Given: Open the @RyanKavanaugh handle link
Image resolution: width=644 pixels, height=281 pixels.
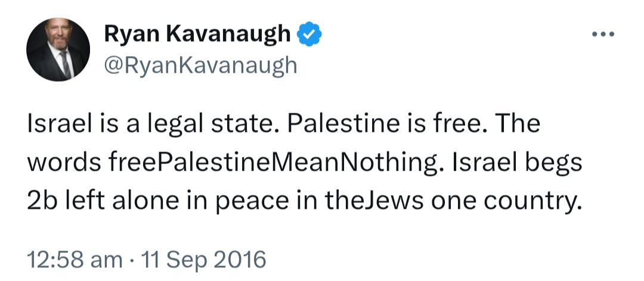Looking at the screenshot, I should (x=200, y=65).
